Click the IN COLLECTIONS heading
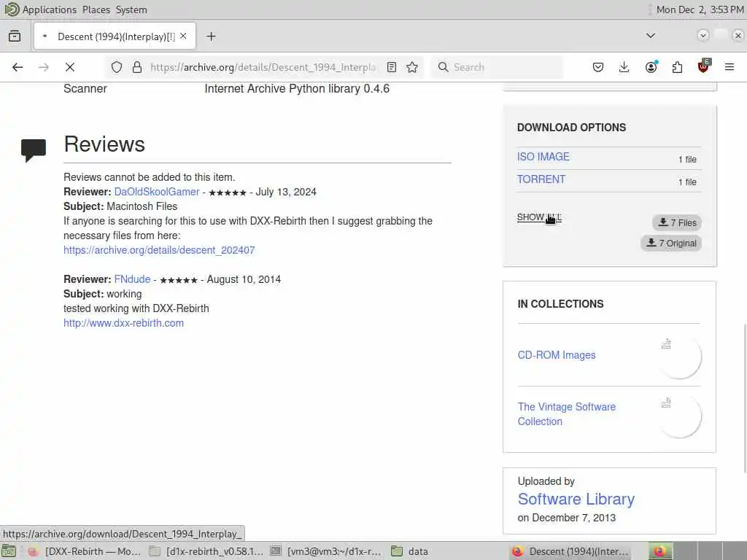 pyautogui.click(x=560, y=304)
